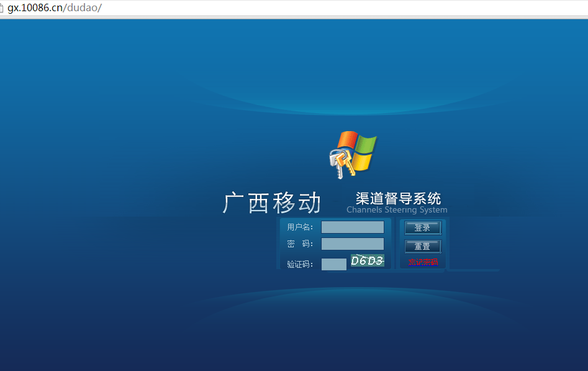The image size is (588, 371).
Task: Click the green pane of the Windows flag logo
Action: [366, 144]
